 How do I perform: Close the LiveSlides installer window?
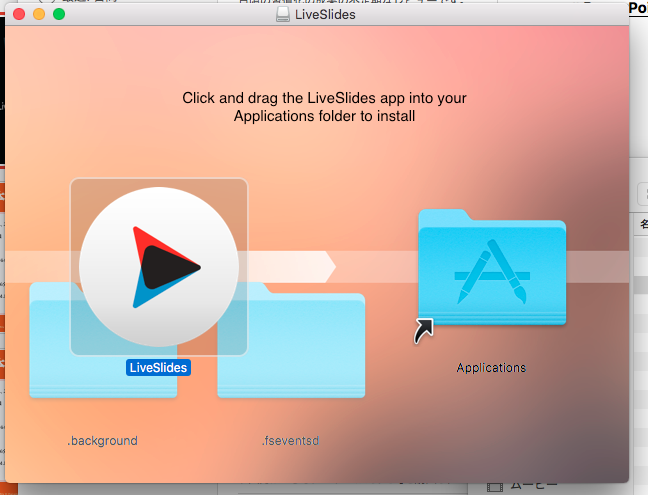tap(19, 14)
